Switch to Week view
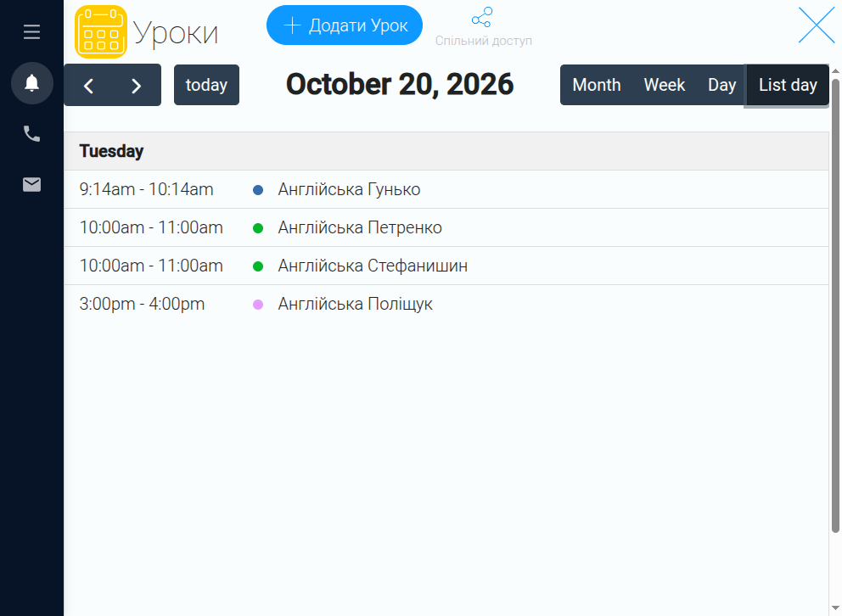 (665, 85)
